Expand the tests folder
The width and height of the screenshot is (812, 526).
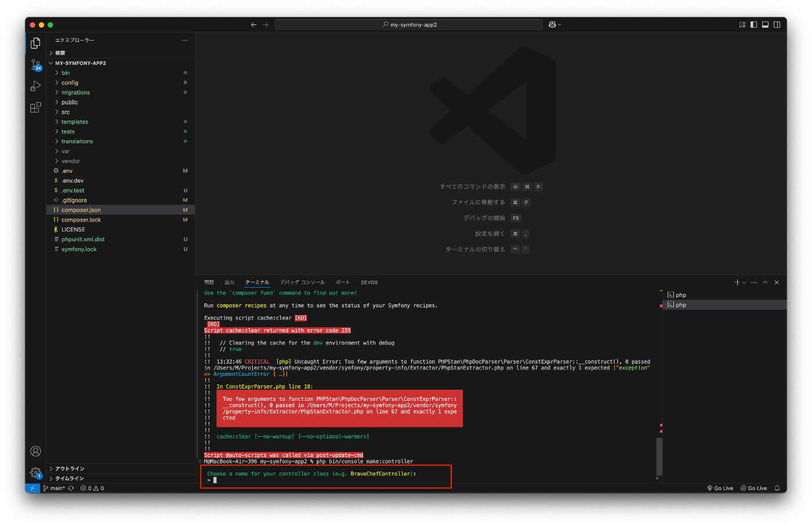pyautogui.click(x=121, y=132)
